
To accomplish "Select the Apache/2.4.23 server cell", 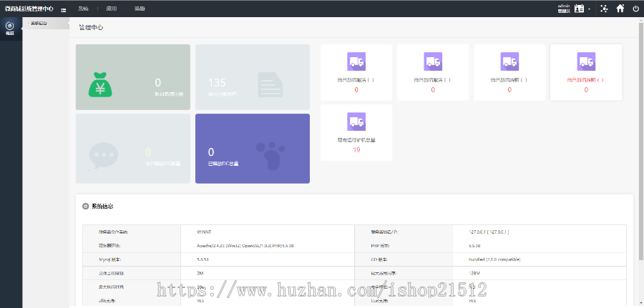I will (268, 246).
